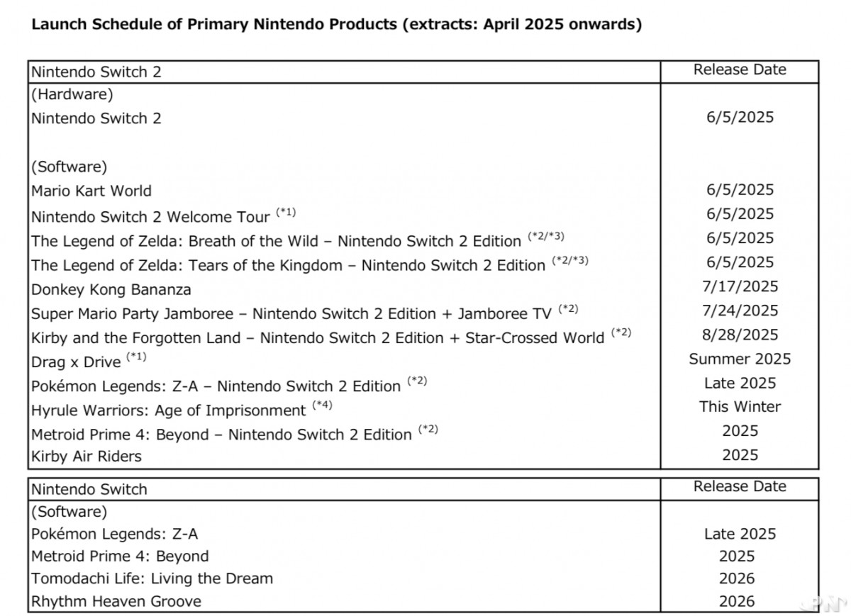Select the Kirby Air Riders entry
Image resolution: width=851 pixels, height=616 pixels.
[x=87, y=457]
